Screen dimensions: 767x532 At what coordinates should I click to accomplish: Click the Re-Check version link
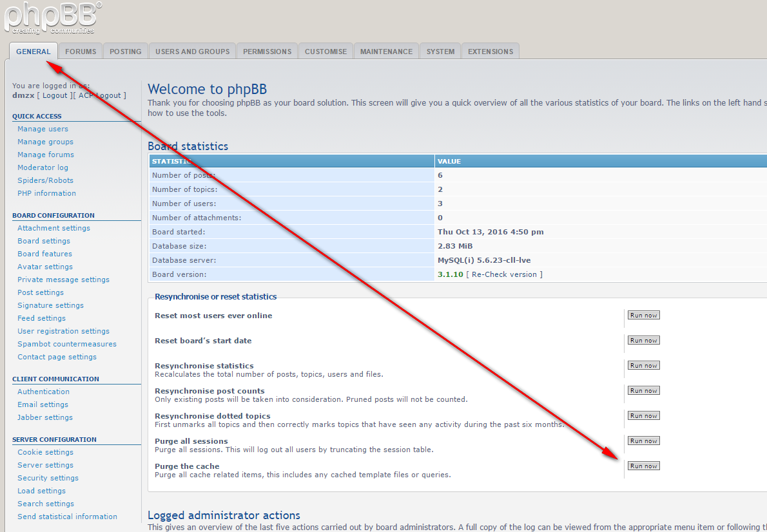[x=504, y=274]
